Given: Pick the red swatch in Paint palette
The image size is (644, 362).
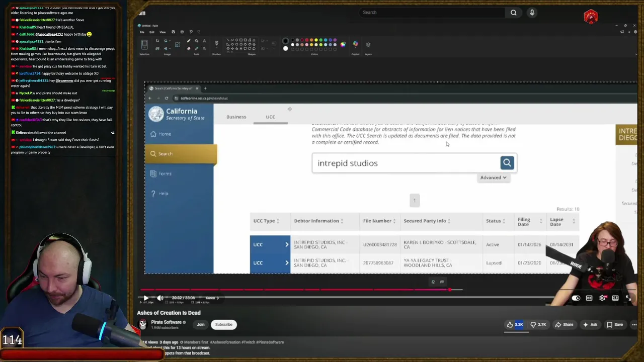Looking at the screenshot, I should coord(307,40).
